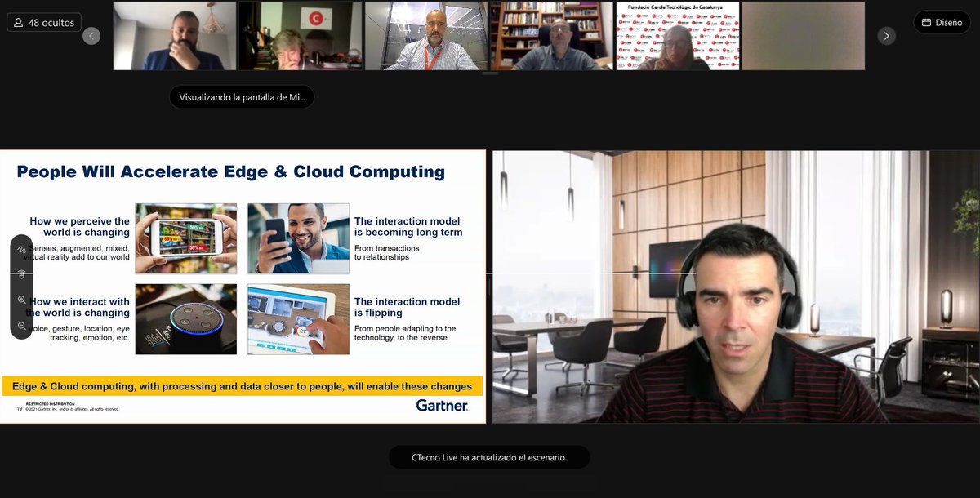Open the 48 ocultos participants button
This screenshot has height=498, width=980.
coord(43,22)
